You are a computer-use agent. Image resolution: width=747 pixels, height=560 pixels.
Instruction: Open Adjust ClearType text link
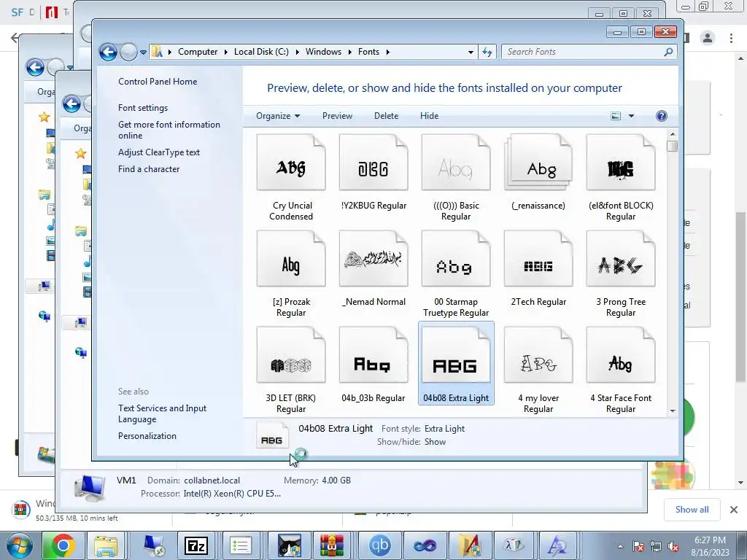159,152
